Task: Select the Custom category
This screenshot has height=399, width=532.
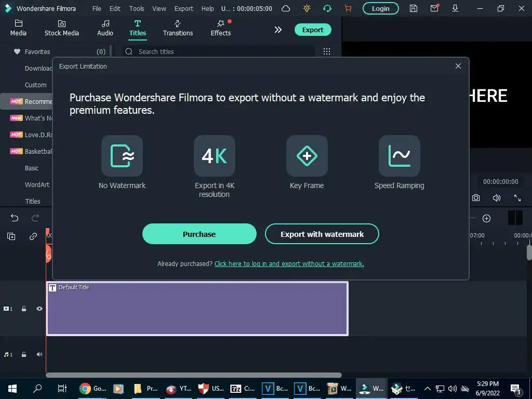Action: click(36, 85)
